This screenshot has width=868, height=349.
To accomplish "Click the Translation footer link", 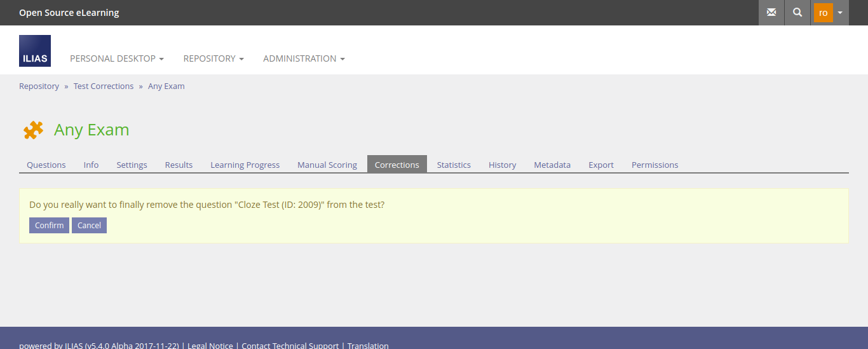I will pyautogui.click(x=368, y=345).
